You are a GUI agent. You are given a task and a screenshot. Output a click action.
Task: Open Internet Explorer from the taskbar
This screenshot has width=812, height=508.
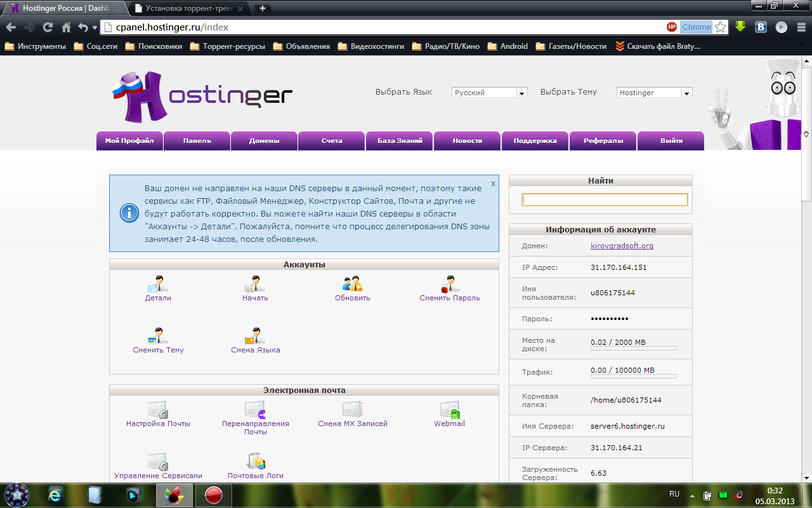tap(56, 495)
